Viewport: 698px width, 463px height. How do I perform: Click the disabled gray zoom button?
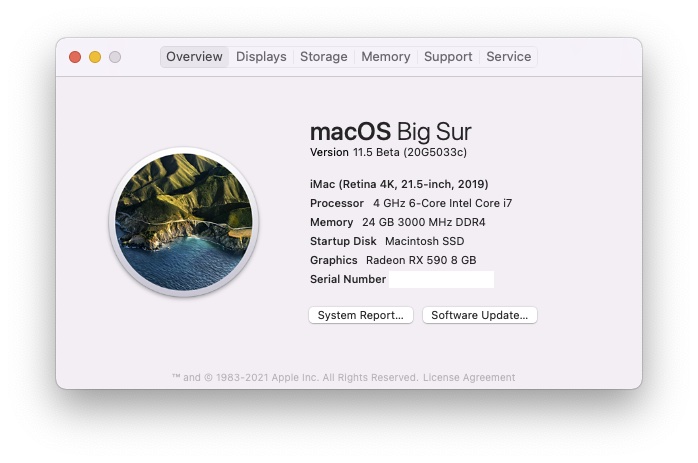click(x=115, y=57)
